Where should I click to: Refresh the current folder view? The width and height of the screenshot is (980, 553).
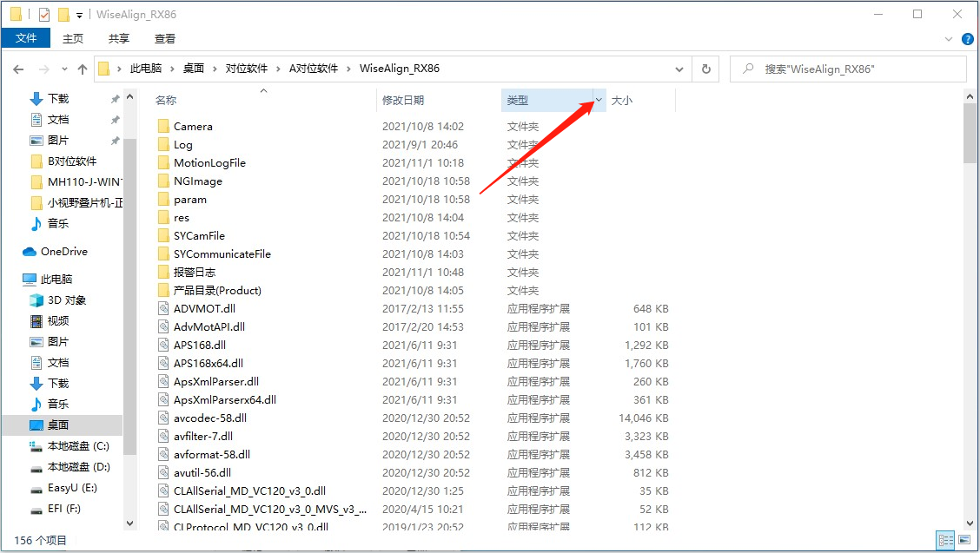705,69
